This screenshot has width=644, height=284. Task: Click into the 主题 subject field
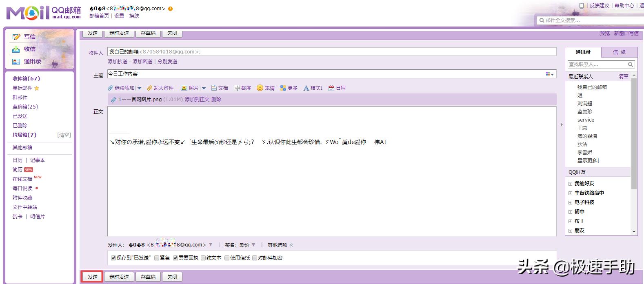tap(332, 74)
